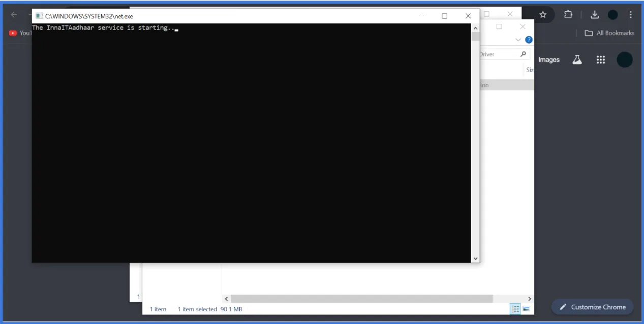Bookmark this page with Chrome star icon
The height and width of the screenshot is (324, 644).
point(543,15)
